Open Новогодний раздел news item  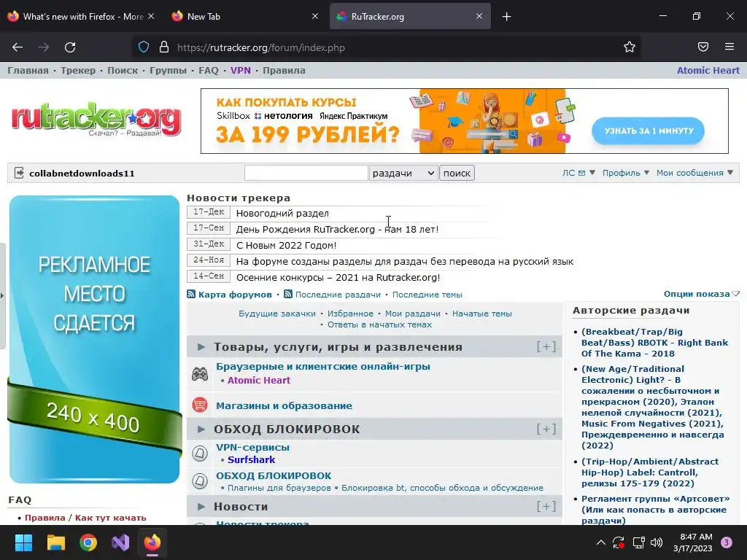tap(282, 214)
